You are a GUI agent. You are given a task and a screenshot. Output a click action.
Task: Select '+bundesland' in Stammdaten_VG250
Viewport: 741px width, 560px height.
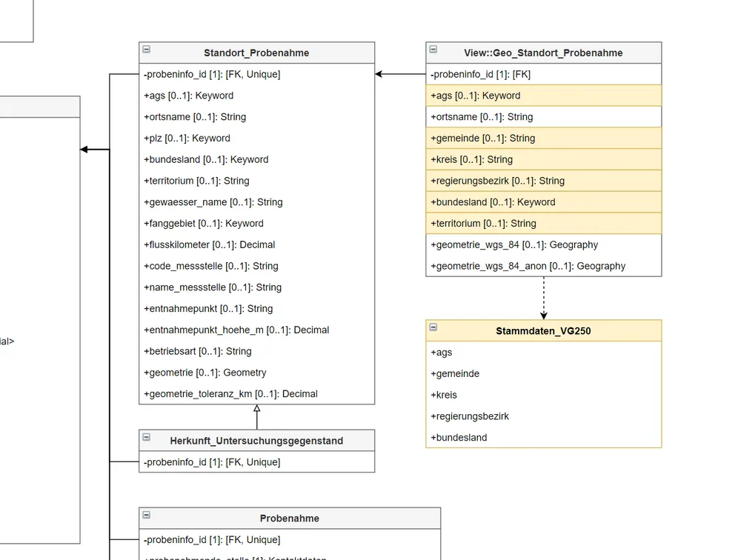click(x=543, y=437)
